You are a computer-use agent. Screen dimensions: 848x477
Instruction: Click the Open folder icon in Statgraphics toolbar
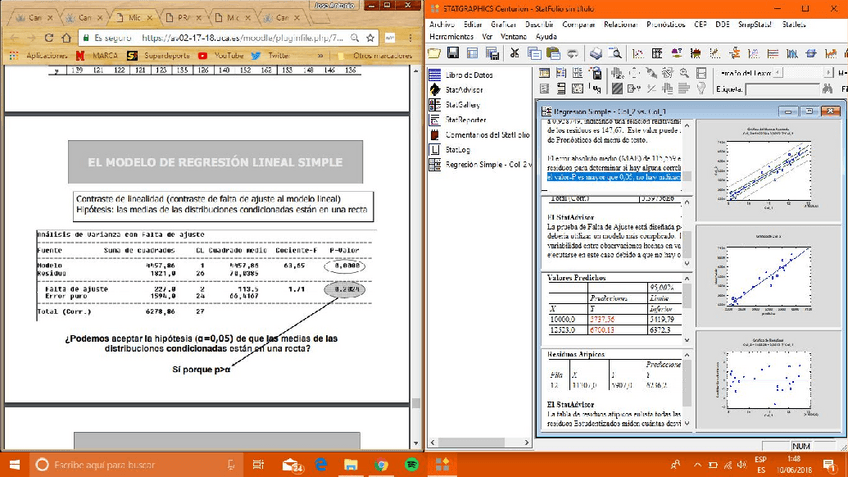pos(436,53)
